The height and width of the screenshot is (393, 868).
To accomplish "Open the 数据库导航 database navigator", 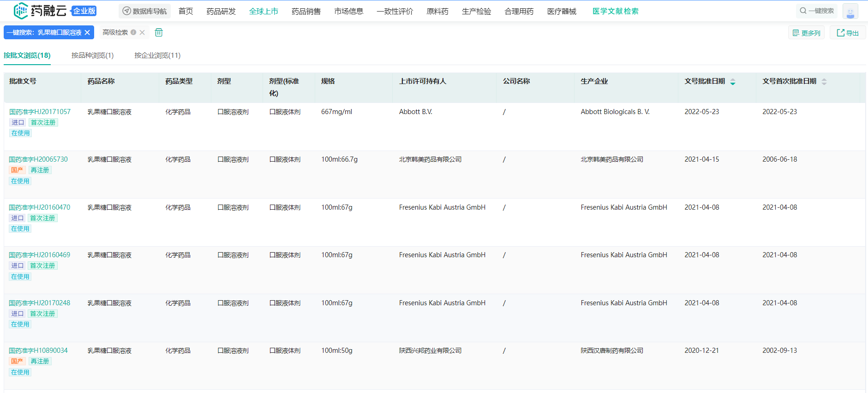I will point(144,11).
